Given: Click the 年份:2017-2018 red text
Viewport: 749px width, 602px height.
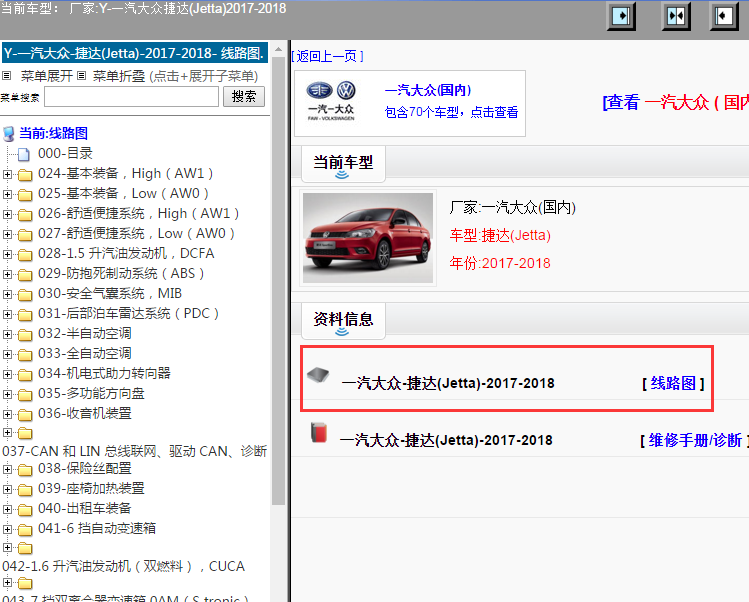Looking at the screenshot, I should tap(500, 263).
